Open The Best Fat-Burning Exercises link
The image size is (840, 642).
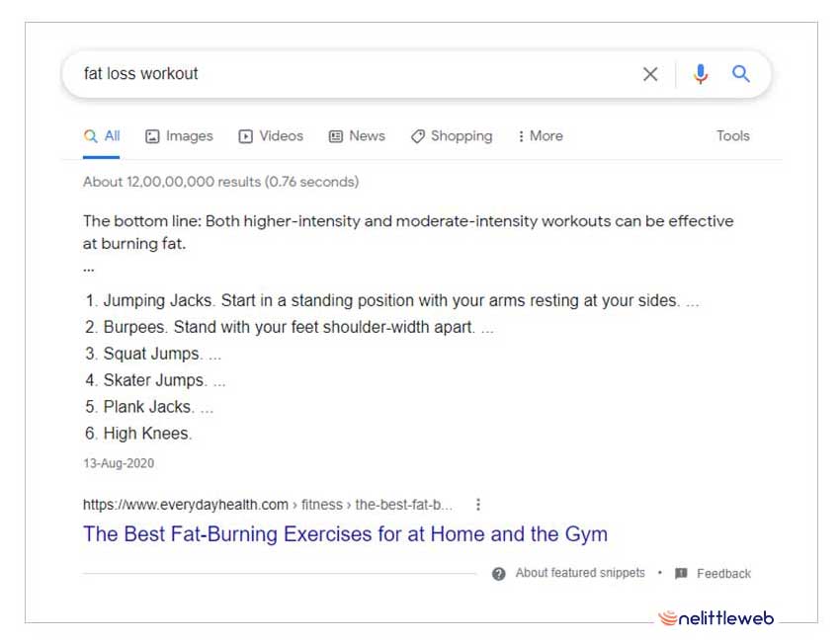click(x=345, y=534)
